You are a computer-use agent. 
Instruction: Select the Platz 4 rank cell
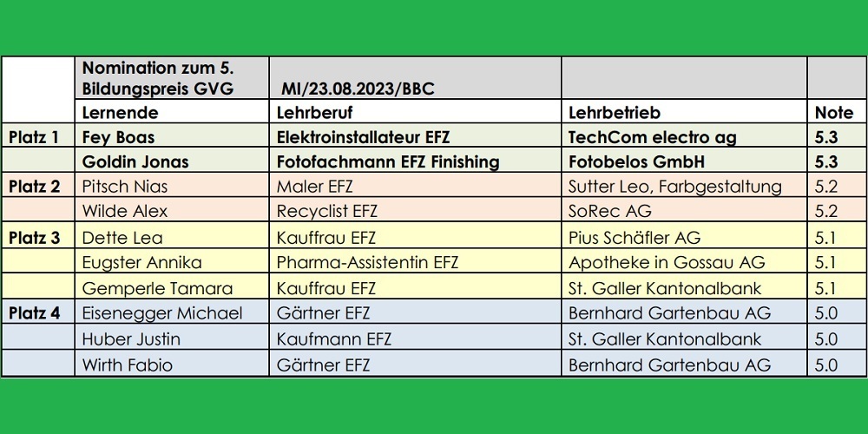click(x=36, y=313)
